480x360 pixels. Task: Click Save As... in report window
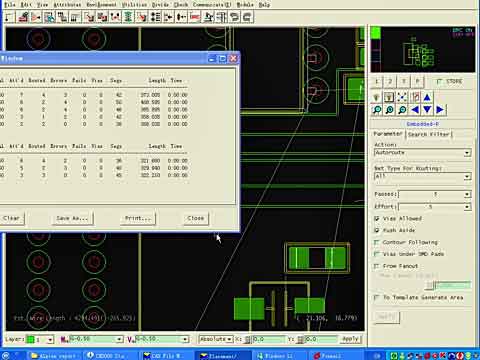click(72, 218)
